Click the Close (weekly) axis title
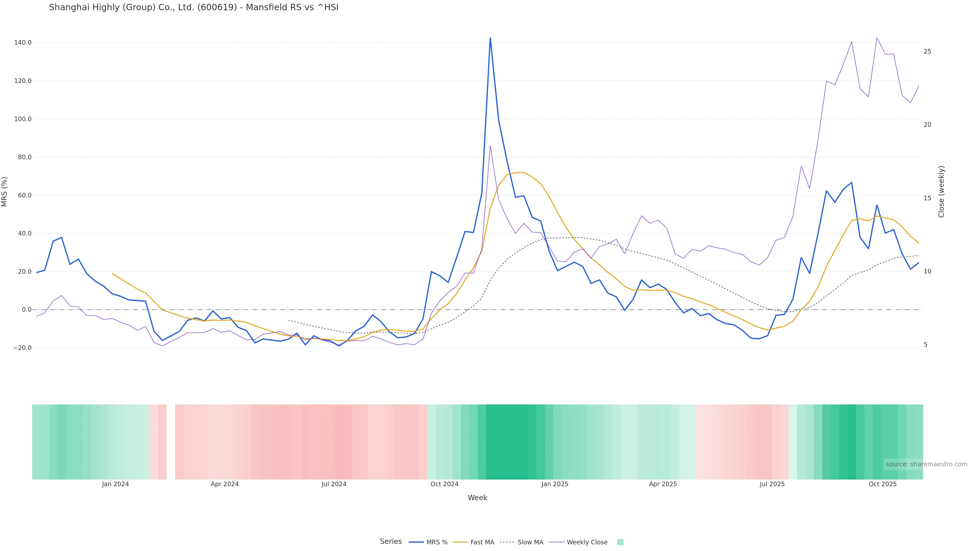The image size is (980, 551). 941,191
